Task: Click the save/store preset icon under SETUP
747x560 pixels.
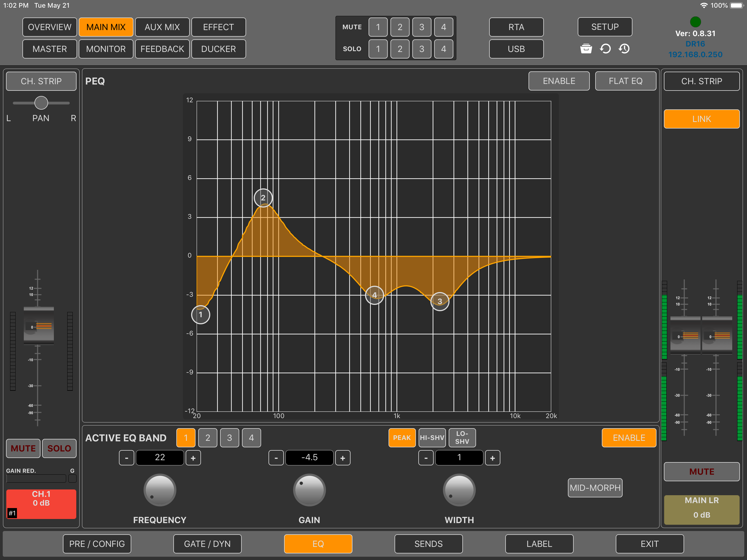Action: pos(586,49)
